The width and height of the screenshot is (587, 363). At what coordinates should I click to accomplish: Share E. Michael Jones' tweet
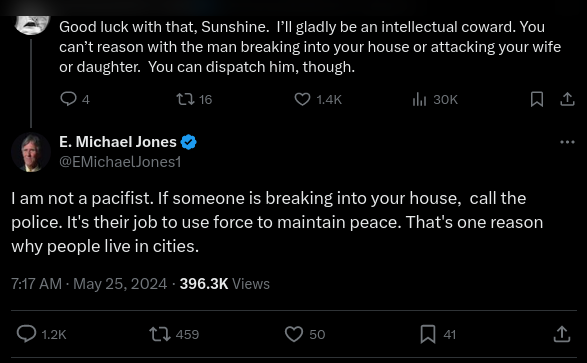pos(562,334)
